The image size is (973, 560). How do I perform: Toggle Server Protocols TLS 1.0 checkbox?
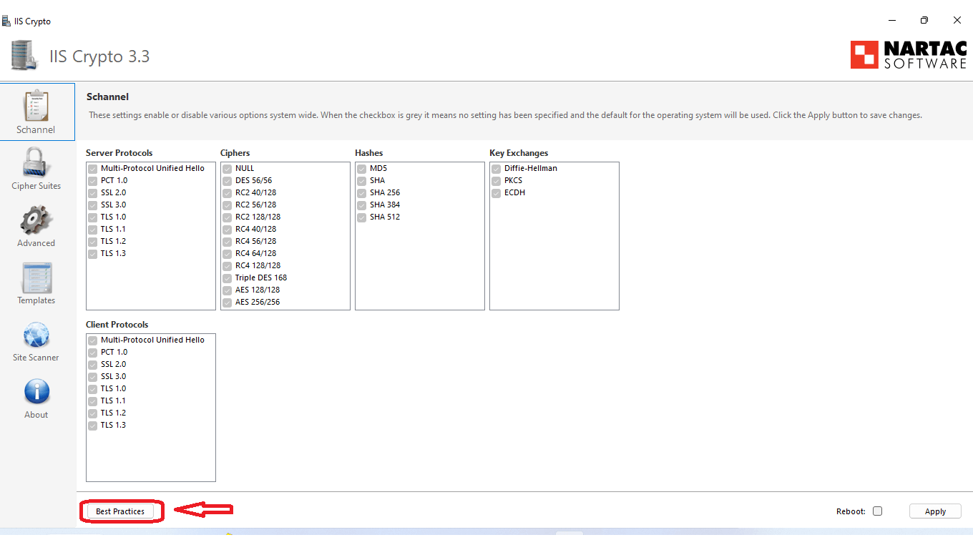pyautogui.click(x=92, y=217)
